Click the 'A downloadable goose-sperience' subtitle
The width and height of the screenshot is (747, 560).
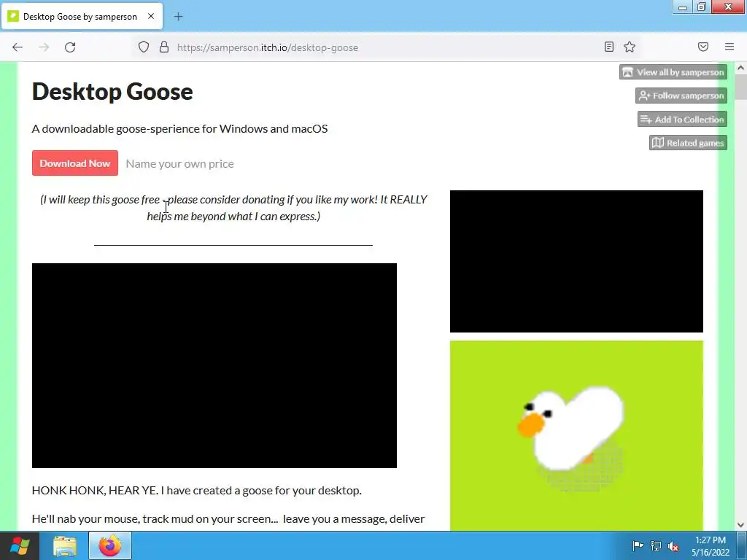[x=179, y=128]
